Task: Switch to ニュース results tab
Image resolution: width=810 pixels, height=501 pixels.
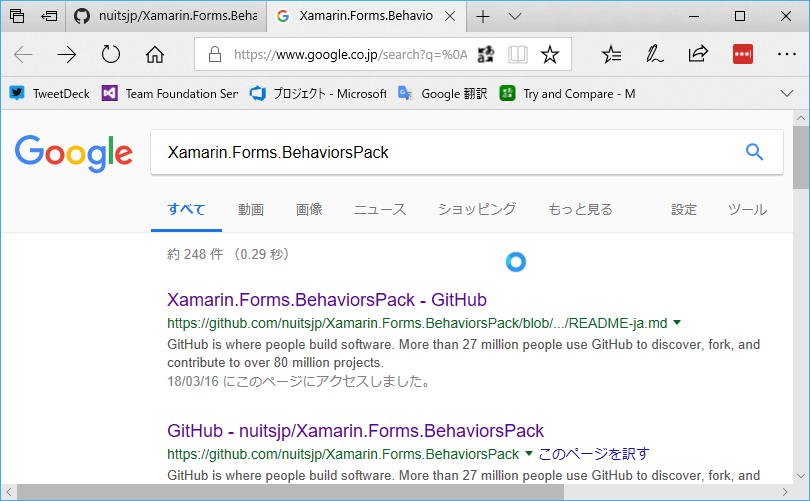Action: point(380,209)
